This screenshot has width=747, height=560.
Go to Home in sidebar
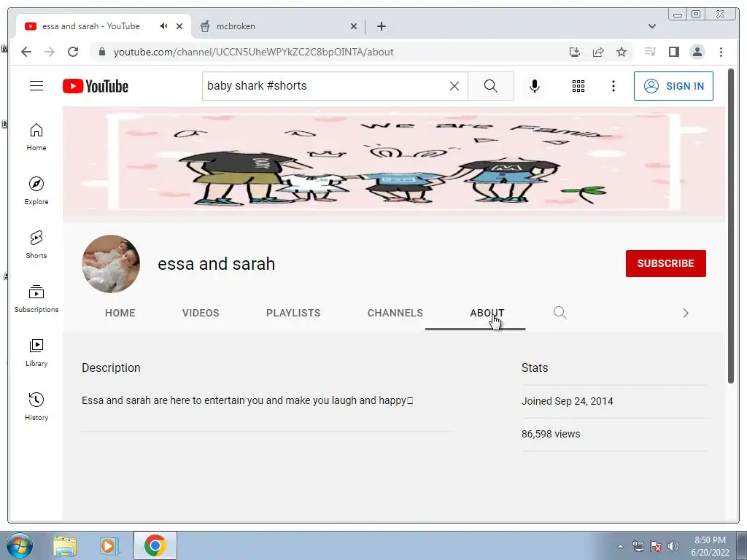(x=36, y=137)
